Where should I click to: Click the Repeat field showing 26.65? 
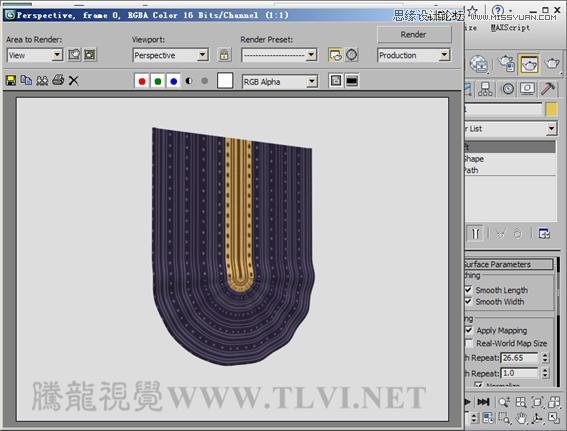[x=519, y=358]
